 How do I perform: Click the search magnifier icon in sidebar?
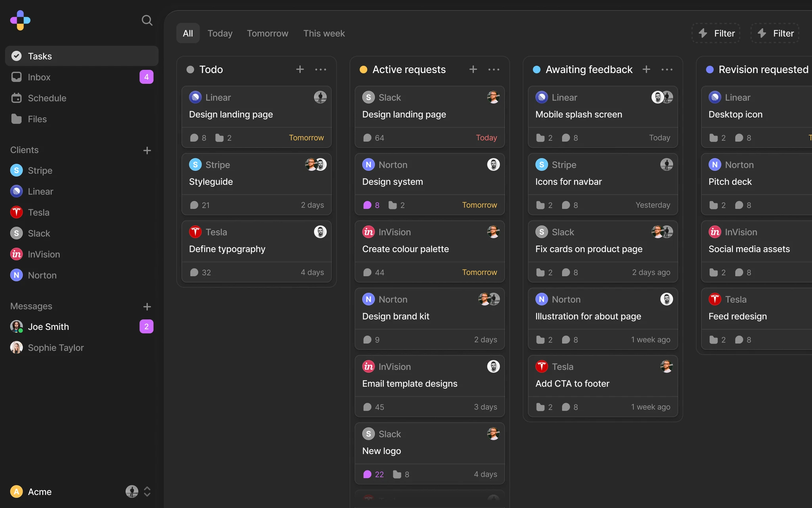147,20
